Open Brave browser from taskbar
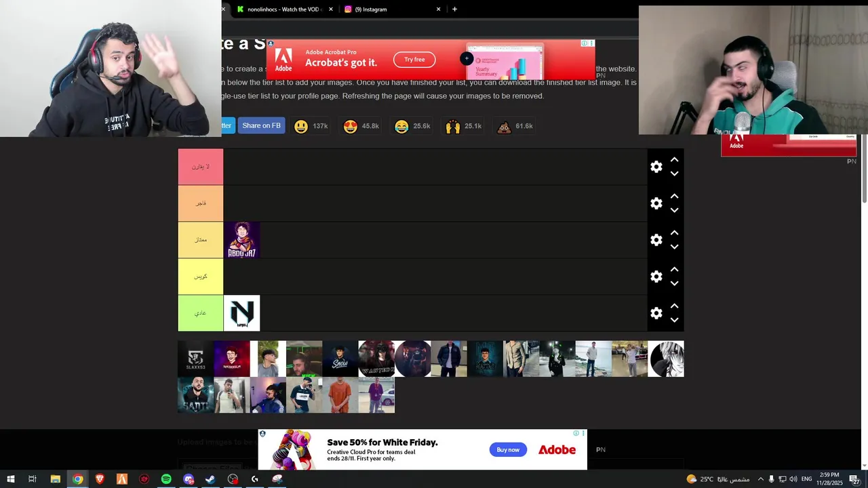The image size is (868, 488). click(x=100, y=479)
